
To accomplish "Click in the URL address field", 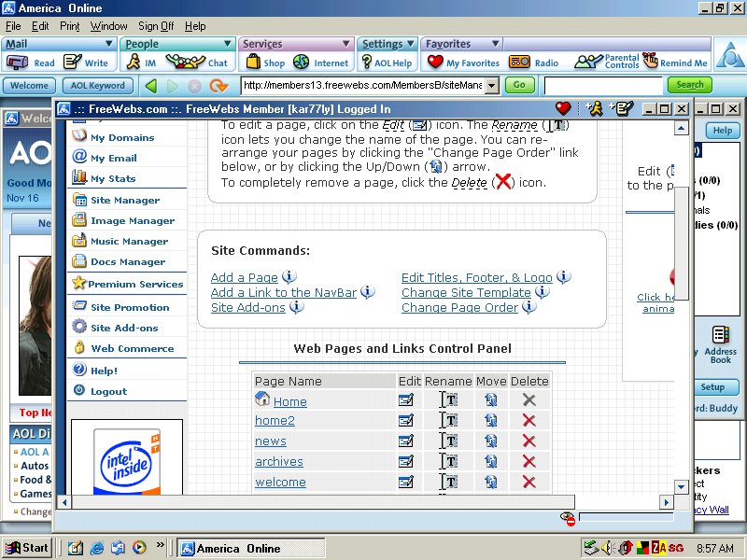I will click(363, 86).
